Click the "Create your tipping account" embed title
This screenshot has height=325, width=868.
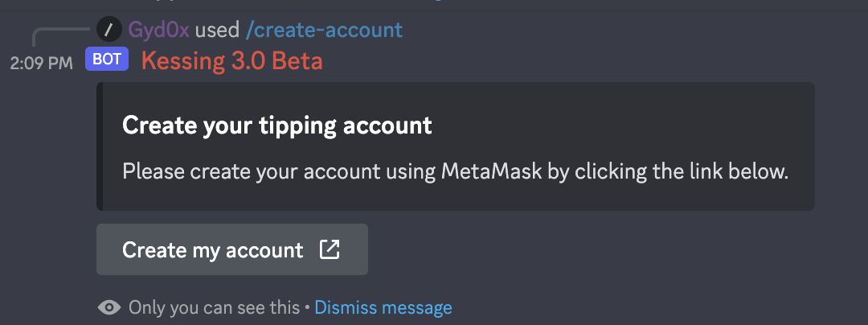click(x=276, y=125)
